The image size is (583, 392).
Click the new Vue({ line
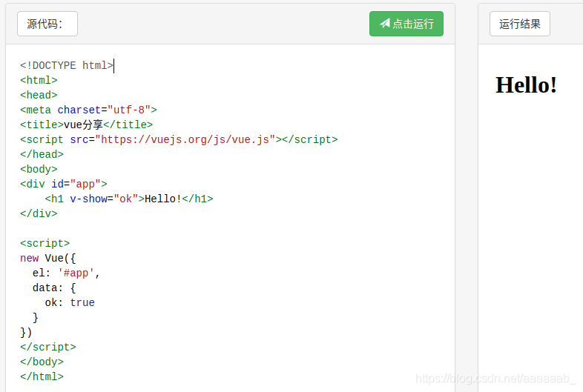pos(48,258)
